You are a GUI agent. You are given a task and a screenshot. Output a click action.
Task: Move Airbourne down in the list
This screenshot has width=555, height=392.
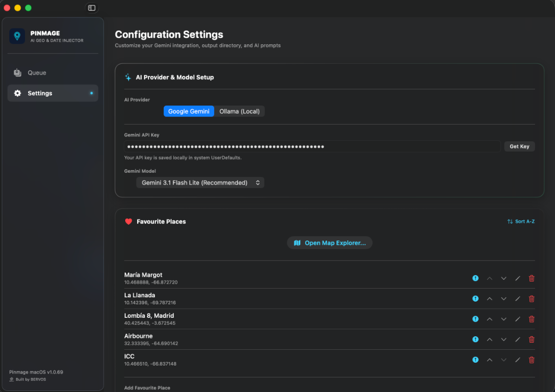pos(504,339)
